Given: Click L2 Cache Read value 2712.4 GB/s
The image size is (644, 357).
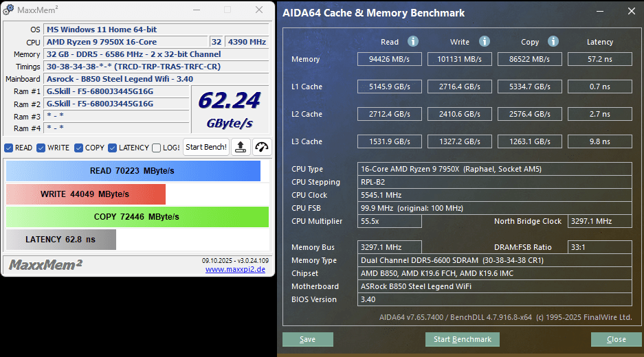Looking at the screenshot, I should [x=390, y=114].
